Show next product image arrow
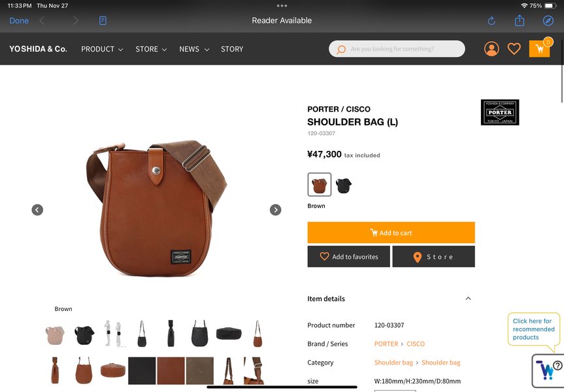The image size is (564, 392). [276, 210]
